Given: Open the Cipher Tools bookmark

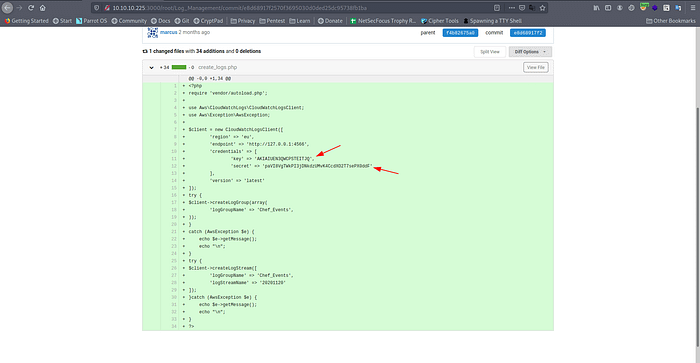Looking at the screenshot, I should pos(440,21).
